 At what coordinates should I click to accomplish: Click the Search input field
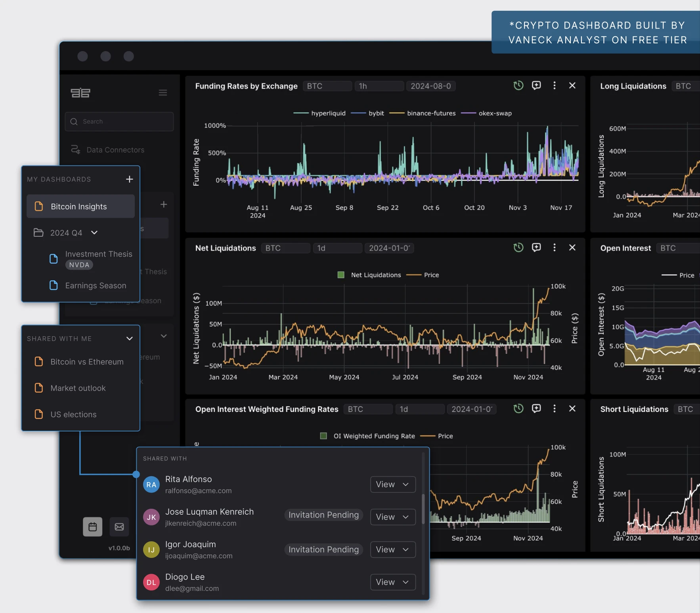point(119,122)
